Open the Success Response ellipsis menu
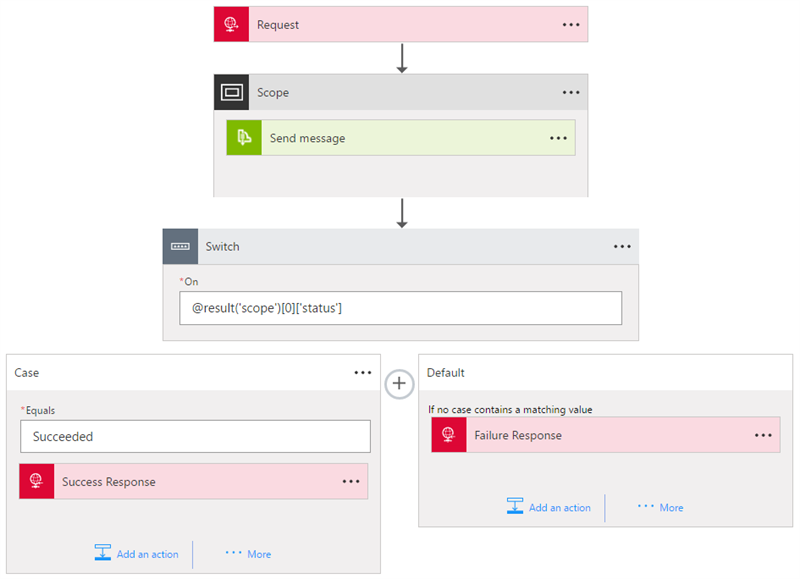Screen dimensions: 800x579 pos(351,482)
